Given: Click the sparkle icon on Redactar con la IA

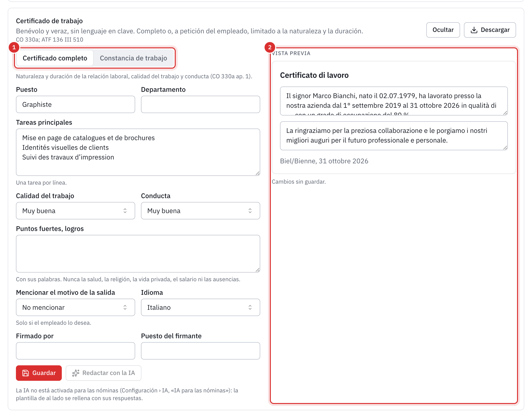Looking at the screenshot, I should 76,373.
